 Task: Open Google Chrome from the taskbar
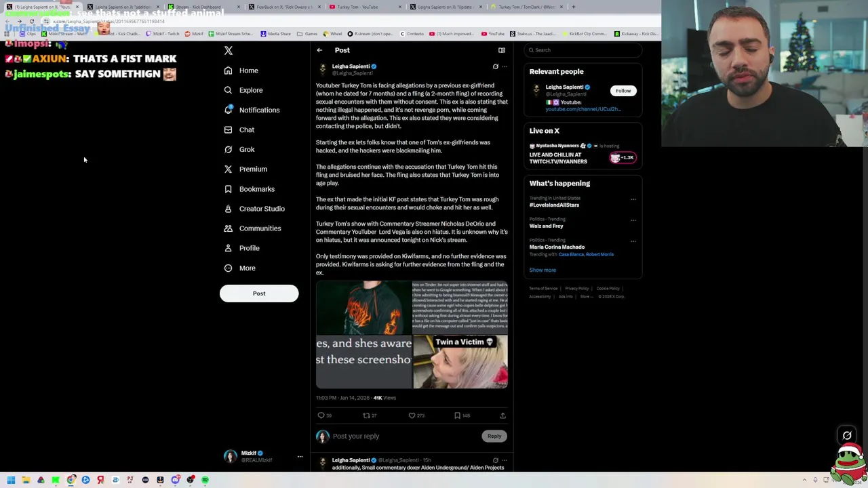71,480
